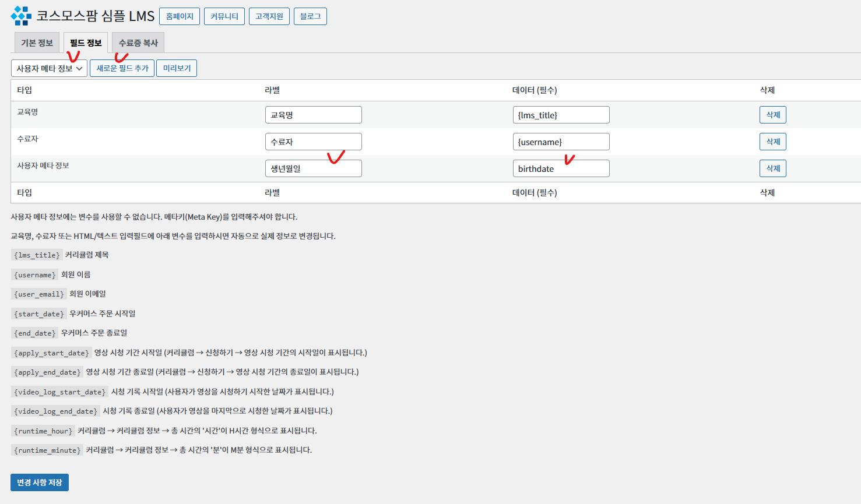Edit the {lms_title} data input field

(561, 115)
